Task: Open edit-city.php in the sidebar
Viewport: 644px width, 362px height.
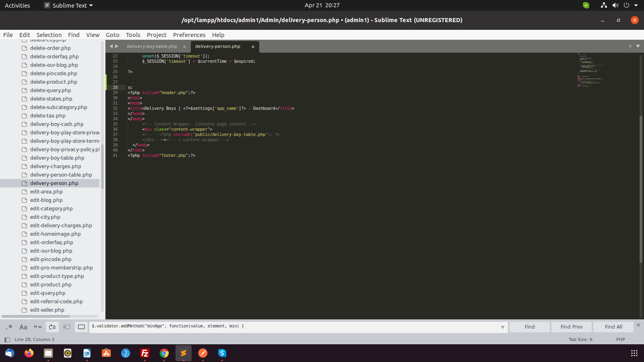Action: point(45,217)
